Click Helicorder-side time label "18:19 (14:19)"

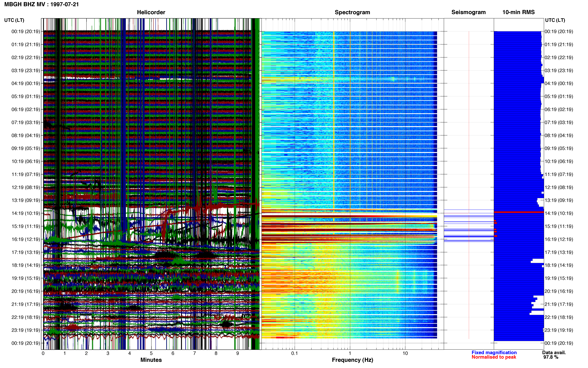pyautogui.click(x=26, y=265)
